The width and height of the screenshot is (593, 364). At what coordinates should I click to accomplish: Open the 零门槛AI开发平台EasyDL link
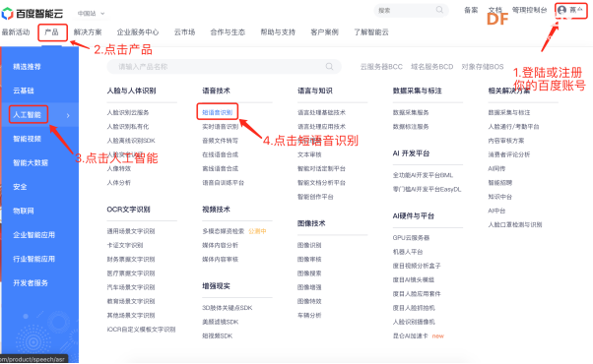click(427, 189)
